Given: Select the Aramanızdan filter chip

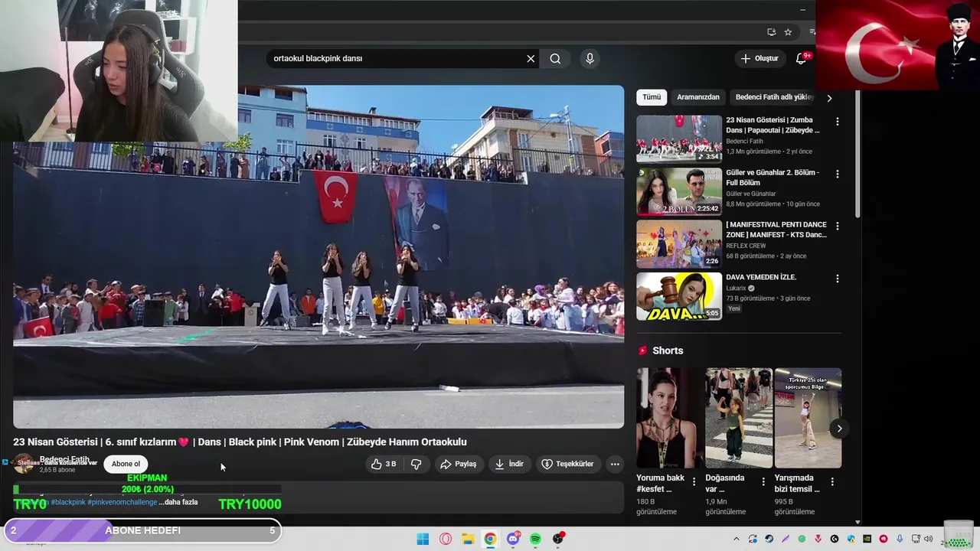Looking at the screenshot, I should [x=698, y=97].
